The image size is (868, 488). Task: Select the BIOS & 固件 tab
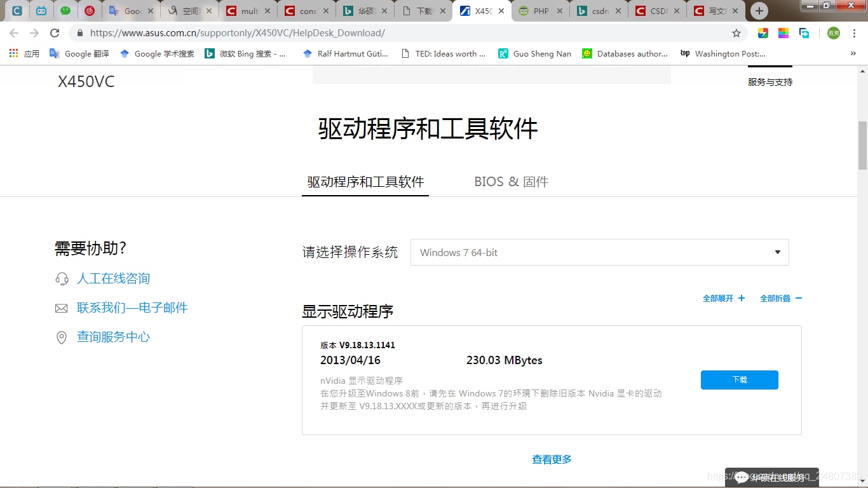(x=512, y=182)
